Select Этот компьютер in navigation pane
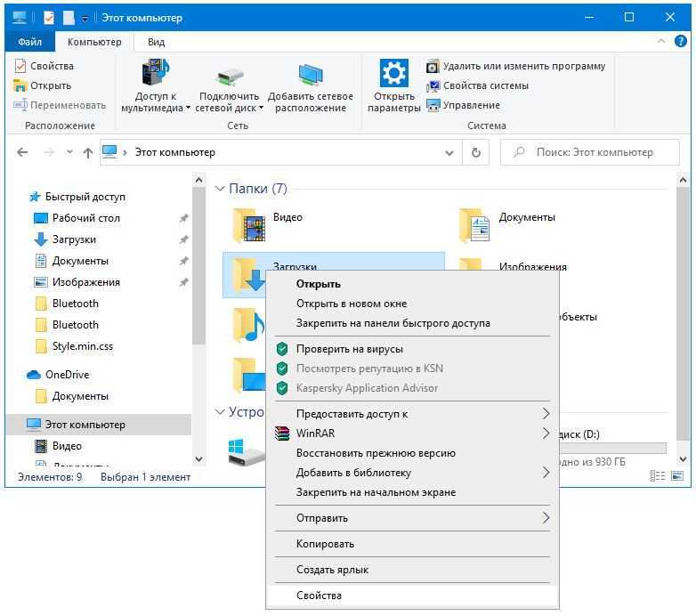 99,425
